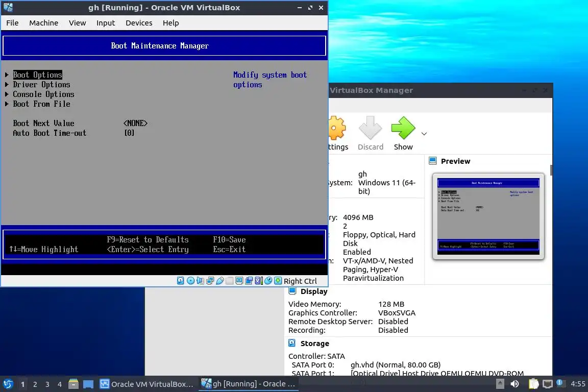Screen dimensions: 588x392
Task: Click the VM preview thumbnail in Manager
Action: click(488, 216)
